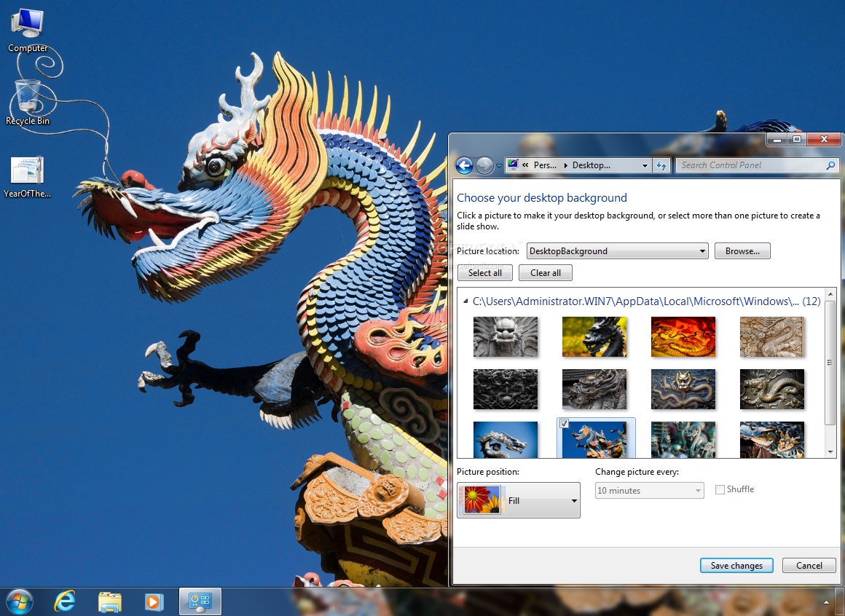Select the bronze dragon with golden face thumbnail
The width and height of the screenshot is (845, 616).
[x=683, y=389]
